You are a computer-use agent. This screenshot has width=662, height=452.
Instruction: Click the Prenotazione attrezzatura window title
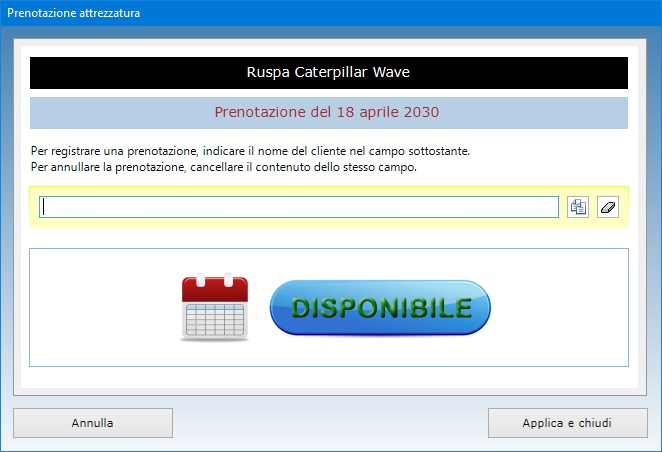point(73,13)
